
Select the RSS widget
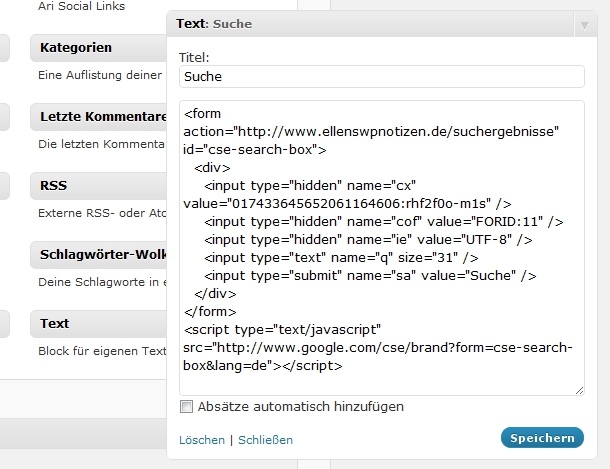pos(98,186)
